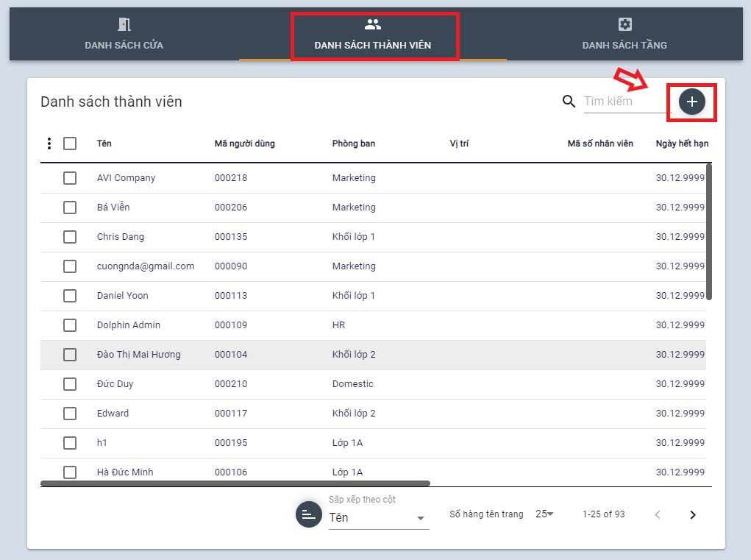Click the floor icon in Danh sách tầng
The image size is (751, 560).
point(624,24)
